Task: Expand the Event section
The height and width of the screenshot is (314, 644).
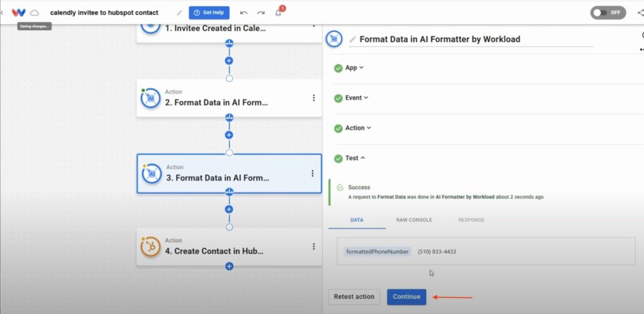Action: pyautogui.click(x=357, y=98)
